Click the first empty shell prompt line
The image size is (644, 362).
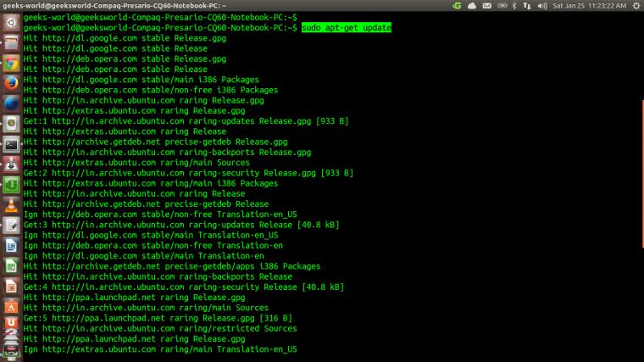point(160,17)
